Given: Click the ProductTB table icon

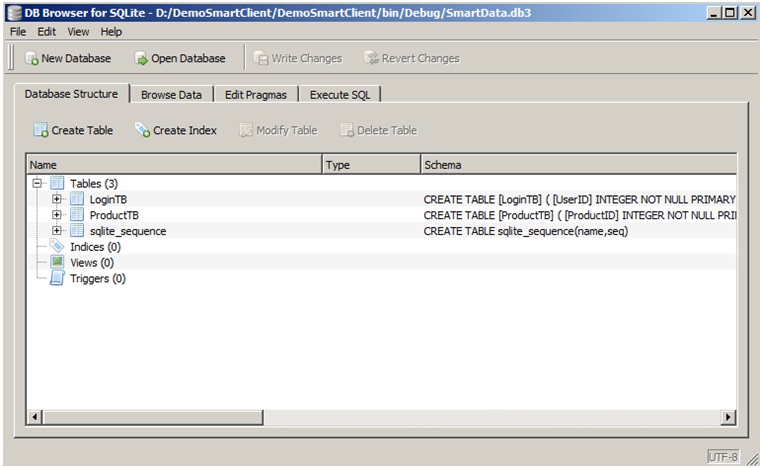Looking at the screenshot, I should click(77, 214).
